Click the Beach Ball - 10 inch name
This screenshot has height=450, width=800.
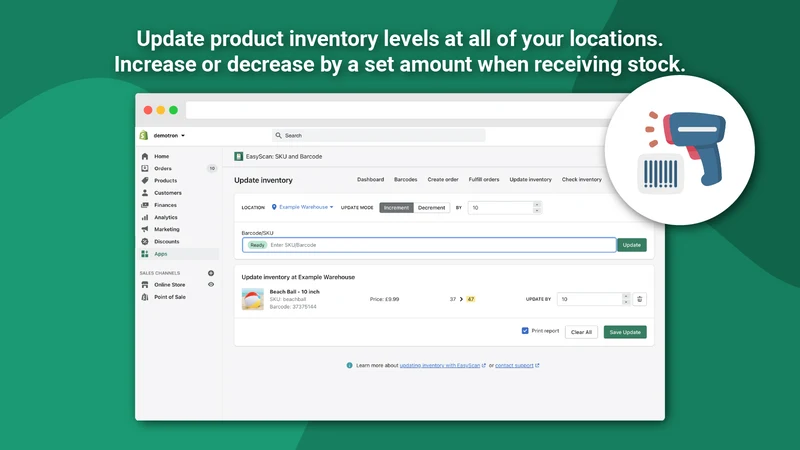pyautogui.click(x=294, y=292)
